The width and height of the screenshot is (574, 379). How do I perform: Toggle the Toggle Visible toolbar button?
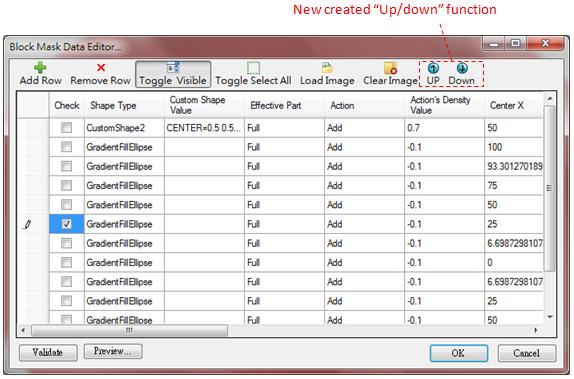[173, 74]
